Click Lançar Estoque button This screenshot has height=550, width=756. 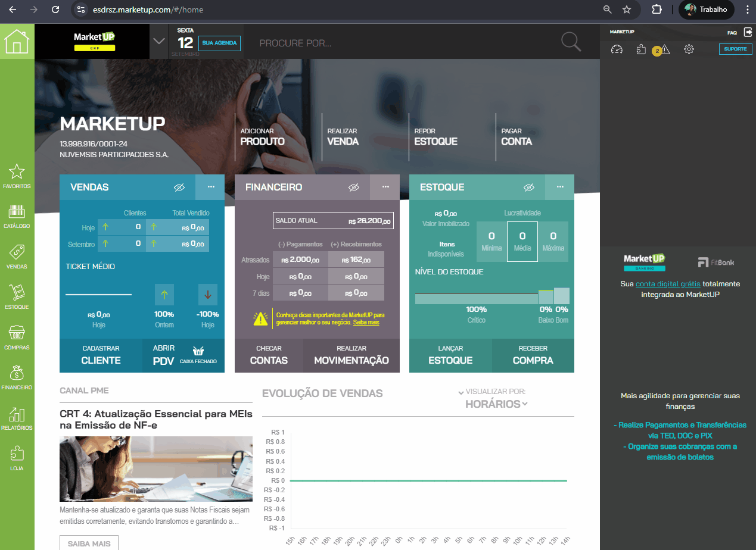coord(450,355)
